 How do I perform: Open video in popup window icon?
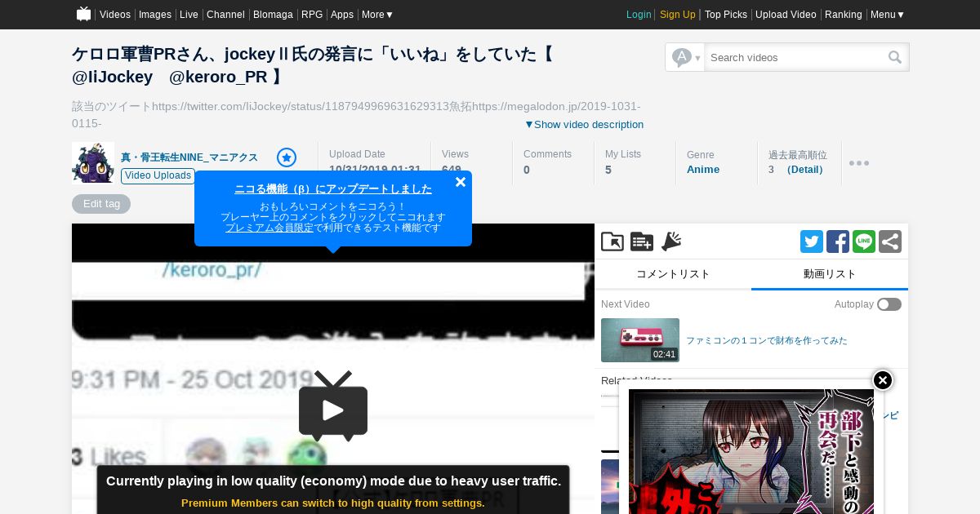pos(612,241)
